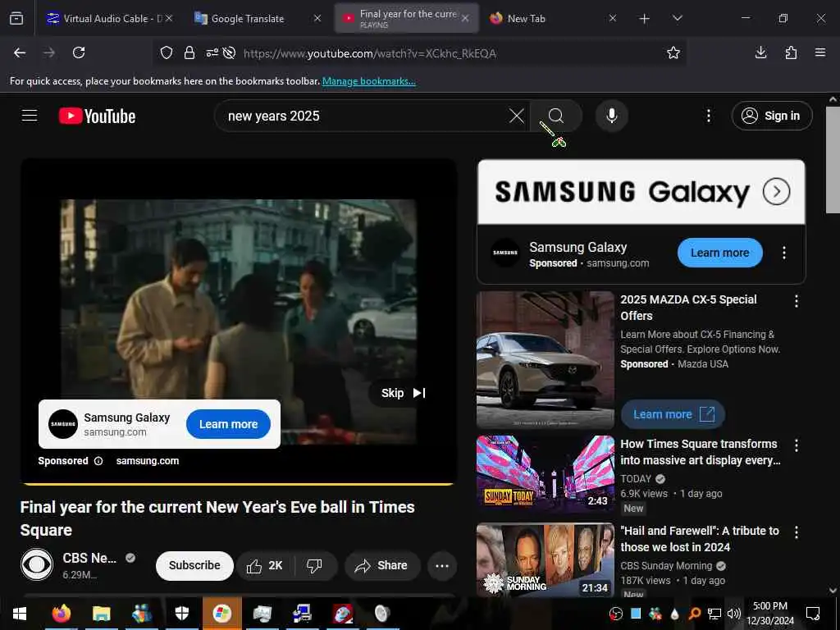Bookmark this page with the star
This screenshot has height=630, width=840.
(673, 52)
